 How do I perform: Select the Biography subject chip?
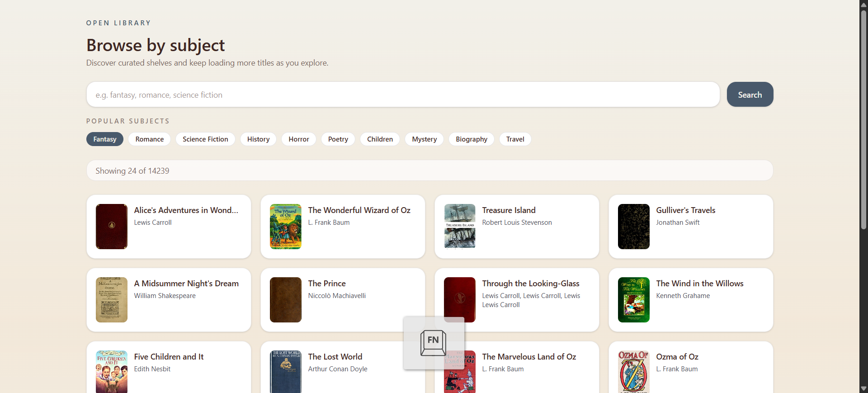[x=472, y=139]
